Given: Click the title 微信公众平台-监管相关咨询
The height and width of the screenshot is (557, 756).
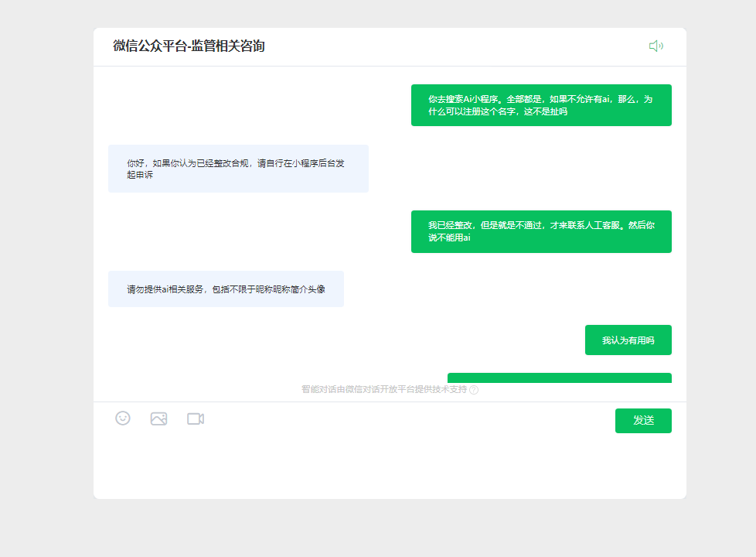Looking at the screenshot, I should (189, 46).
